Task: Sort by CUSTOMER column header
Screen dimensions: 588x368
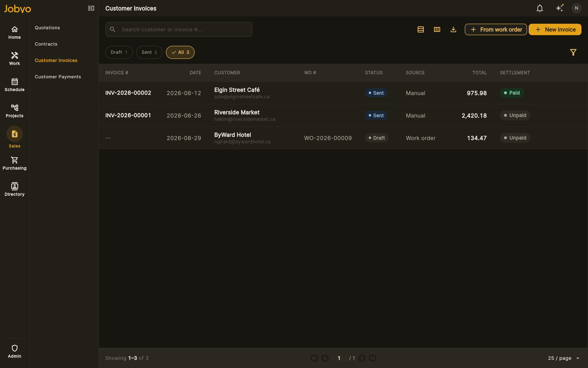Action: (x=227, y=73)
